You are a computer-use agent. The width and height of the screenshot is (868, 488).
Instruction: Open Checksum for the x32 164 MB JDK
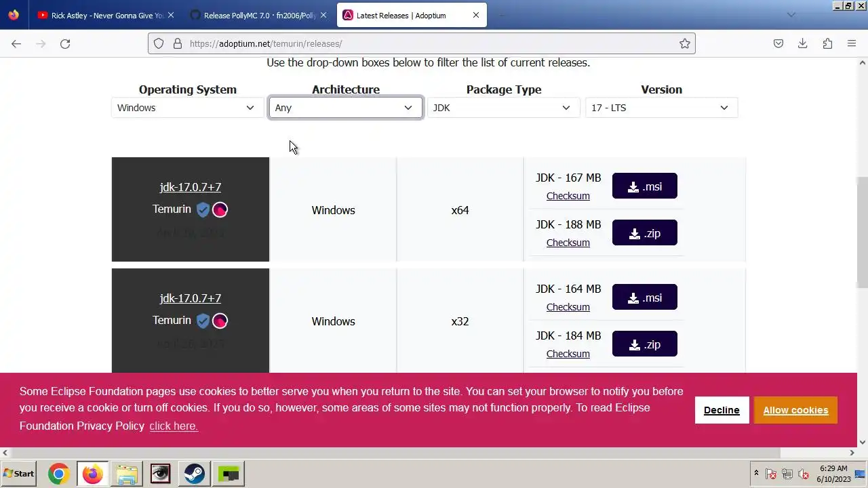(568, 307)
